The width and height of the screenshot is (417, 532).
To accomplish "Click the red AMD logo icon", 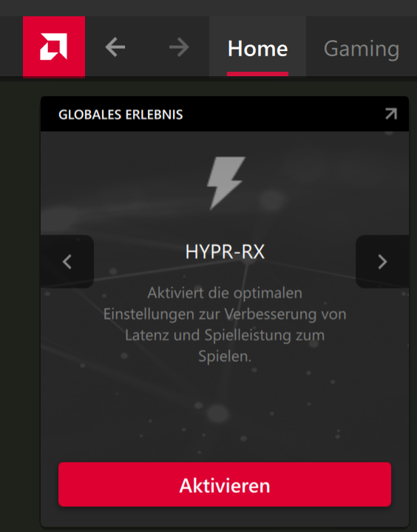I will (x=54, y=47).
